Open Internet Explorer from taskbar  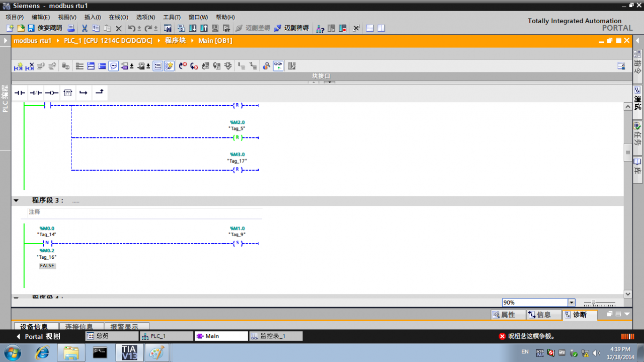42,353
